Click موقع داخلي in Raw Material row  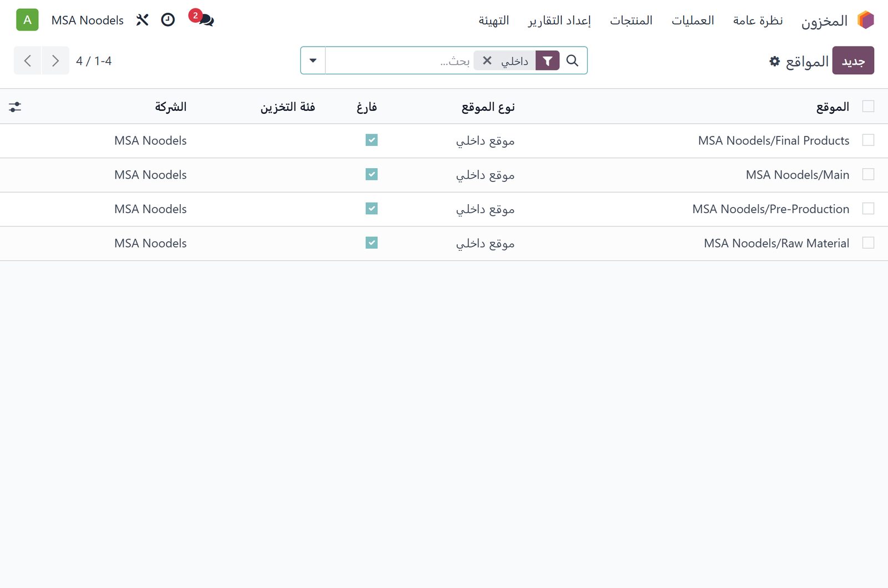coord(486,244)
